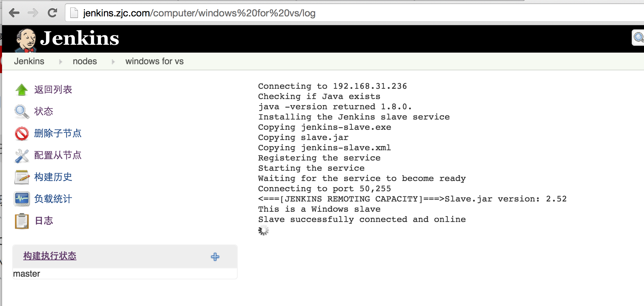Click 'Copying jenkins-slave.xml' log line

[324, 148]
